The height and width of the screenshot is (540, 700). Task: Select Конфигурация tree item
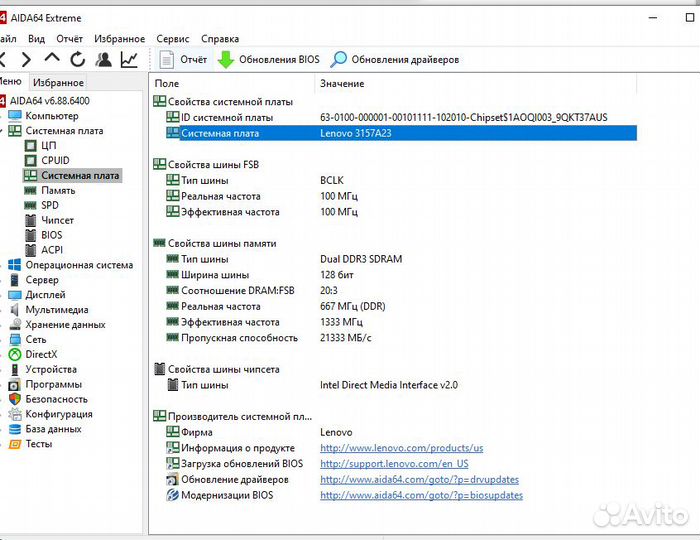[x=59, y=414]
